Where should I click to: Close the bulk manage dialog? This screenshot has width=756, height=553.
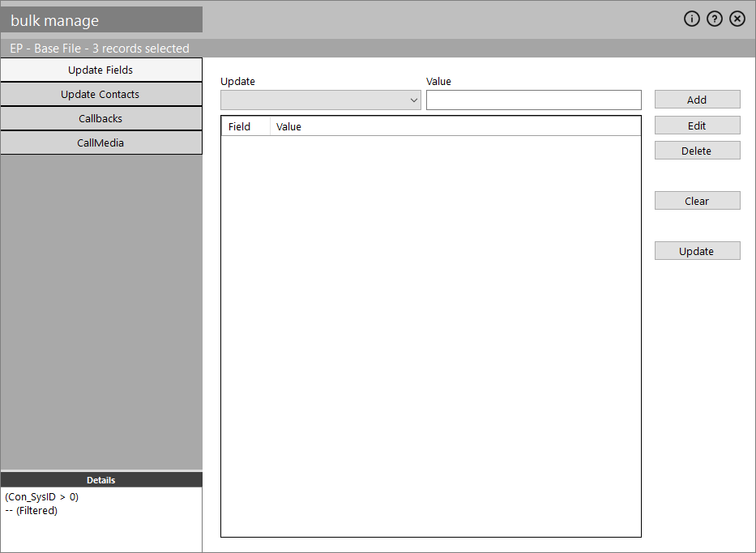(x=737, y=19)
